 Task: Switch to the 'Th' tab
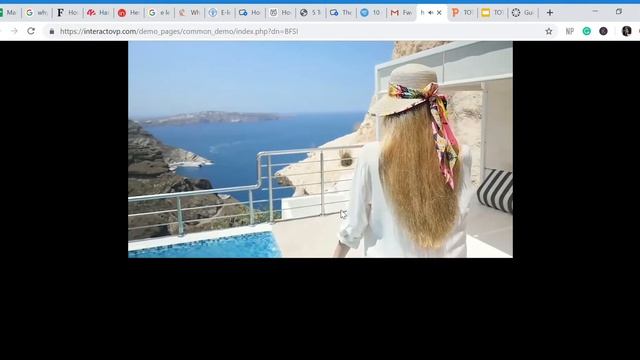tap(341, 13)
